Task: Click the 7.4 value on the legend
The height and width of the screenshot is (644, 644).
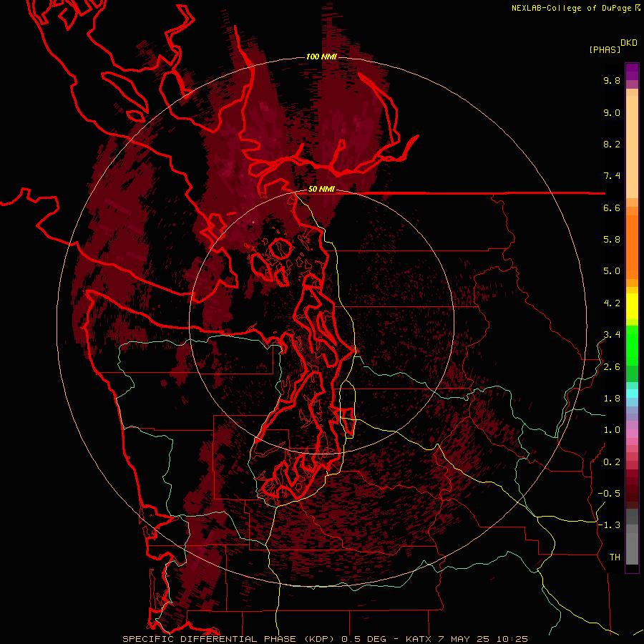Action: [x=612, y=176]
